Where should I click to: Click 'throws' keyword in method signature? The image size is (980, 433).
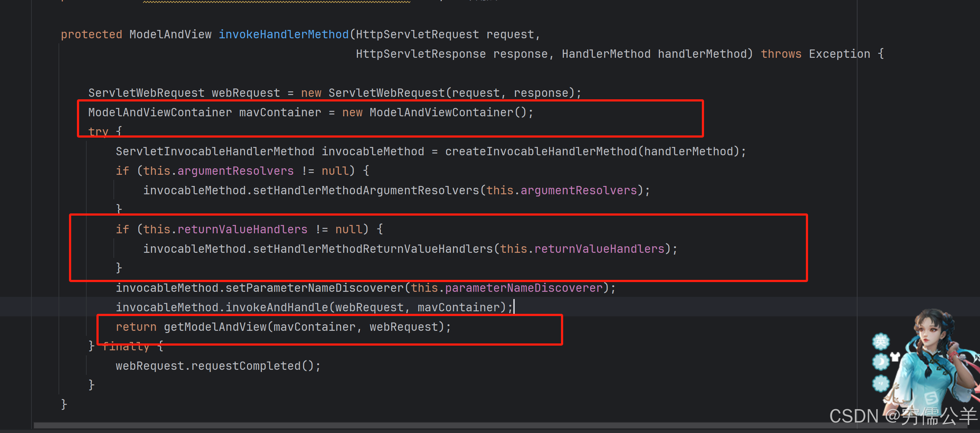click(781, 54)
